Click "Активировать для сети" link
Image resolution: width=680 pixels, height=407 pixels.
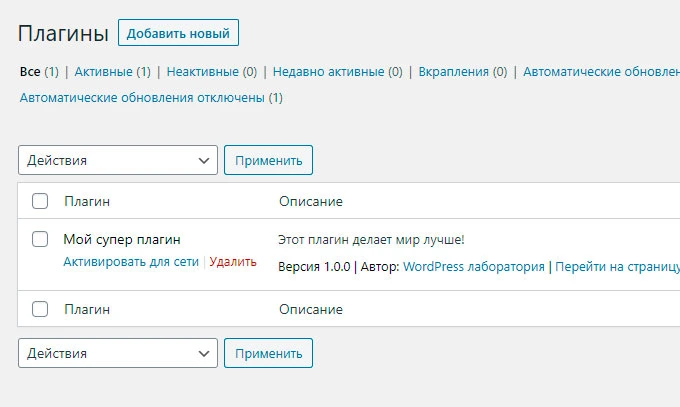(132, 262)
